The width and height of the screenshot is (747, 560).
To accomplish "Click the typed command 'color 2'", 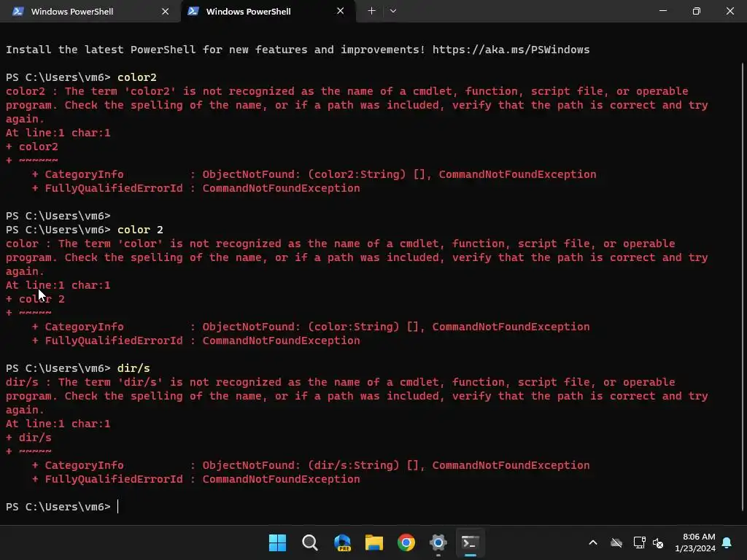I will click(x=141, y=230).
